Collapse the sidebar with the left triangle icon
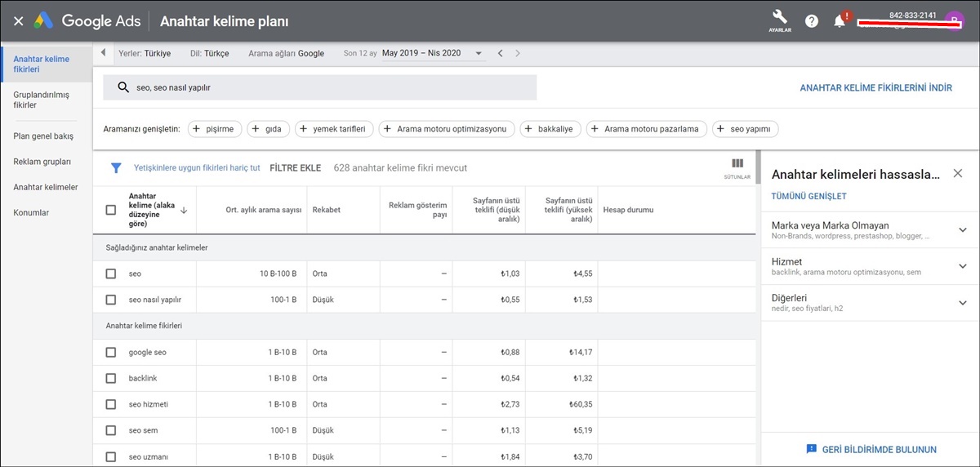 point(103,53)
